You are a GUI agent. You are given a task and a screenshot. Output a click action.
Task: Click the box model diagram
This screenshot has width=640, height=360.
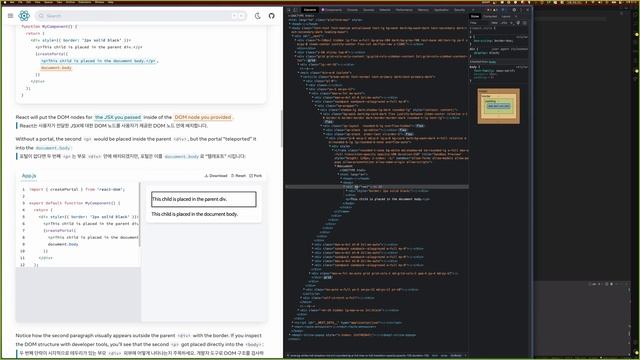[x=498, y=106]
